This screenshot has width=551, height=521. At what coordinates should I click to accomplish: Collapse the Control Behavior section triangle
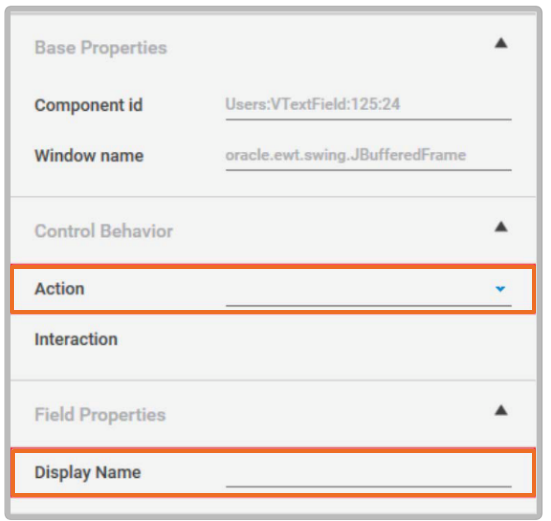coord(501,227)
